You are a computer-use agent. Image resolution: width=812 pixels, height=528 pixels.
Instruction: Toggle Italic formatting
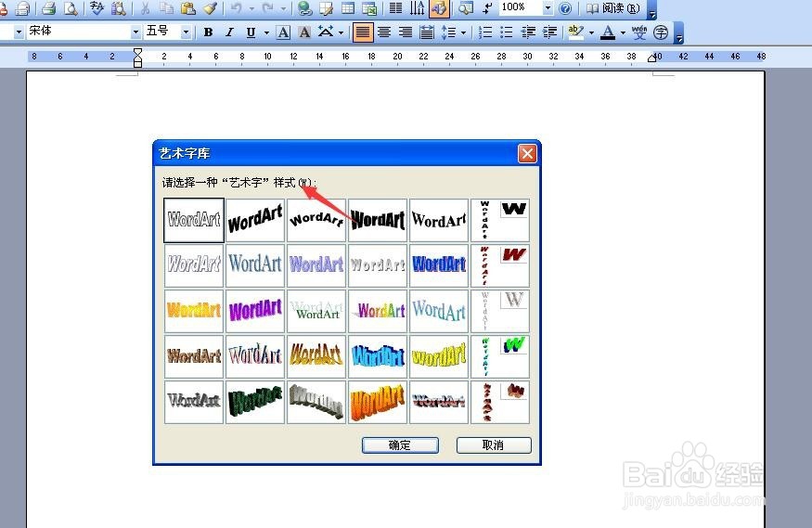(229, 32)
